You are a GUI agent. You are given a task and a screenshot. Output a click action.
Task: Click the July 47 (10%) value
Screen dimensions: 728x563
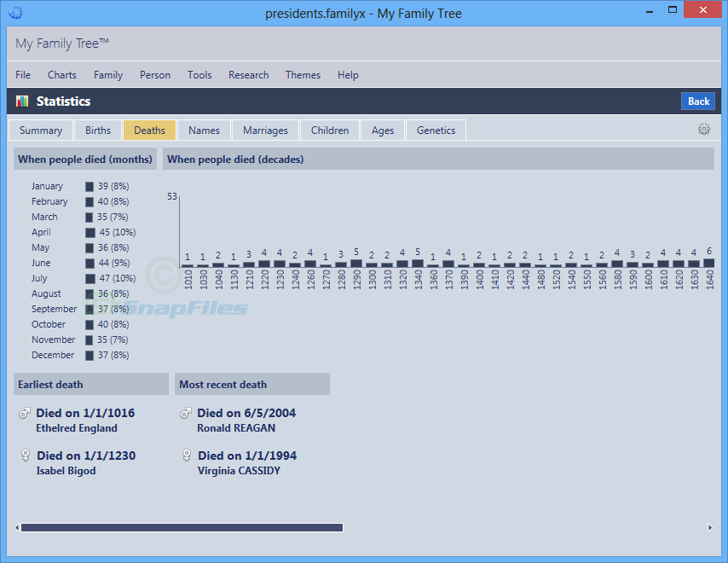[118, 278]
